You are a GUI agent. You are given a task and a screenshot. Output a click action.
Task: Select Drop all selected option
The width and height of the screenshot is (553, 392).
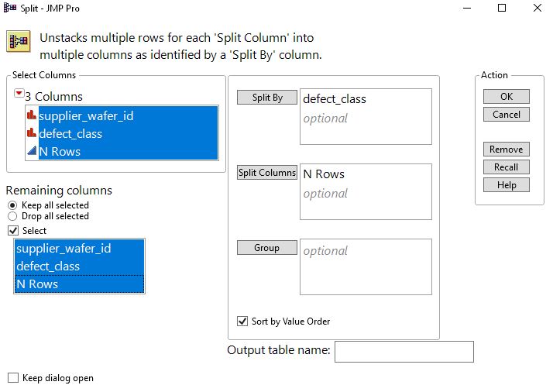(12, 217)
